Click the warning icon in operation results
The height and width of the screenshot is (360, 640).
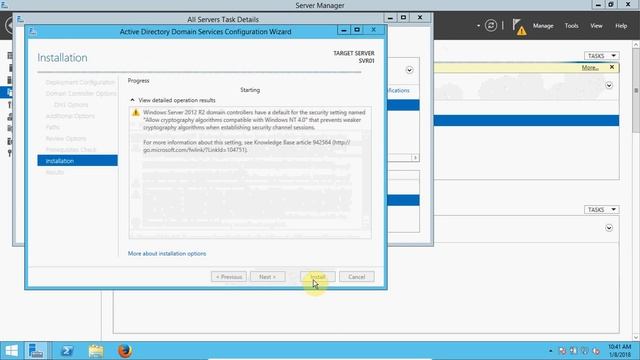tap(136, 112)
